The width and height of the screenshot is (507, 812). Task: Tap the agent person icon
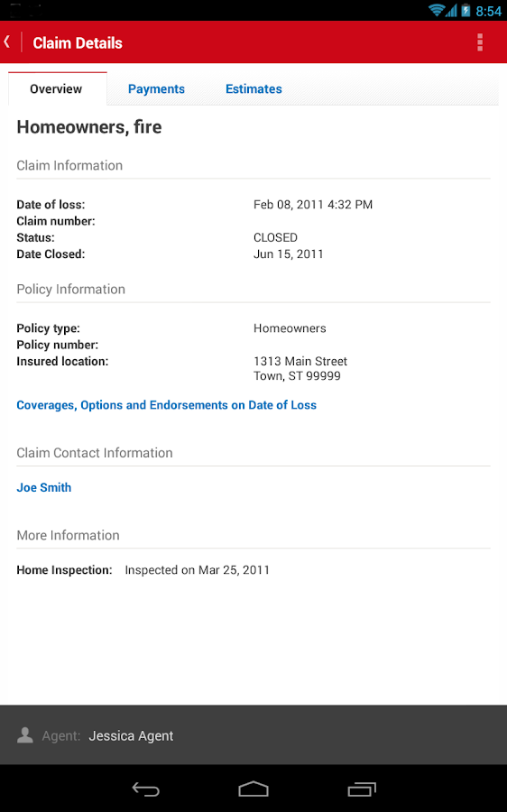(25, 734)
